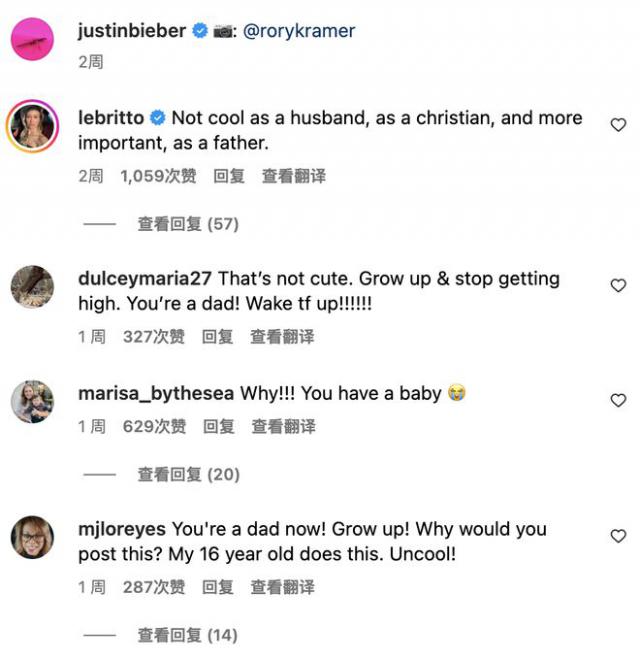Viewport: 640px width, 659px height.
Task: Open the @rorykramer mention link
Action: tap(300, 31)
